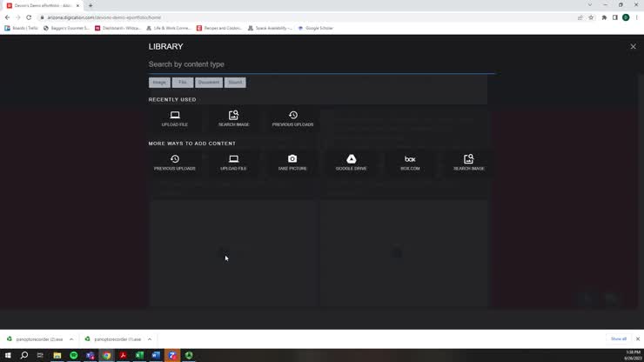Select the Take Picture camera option
The width and height of the screenshot is (644, 362).
pos(292,162)
